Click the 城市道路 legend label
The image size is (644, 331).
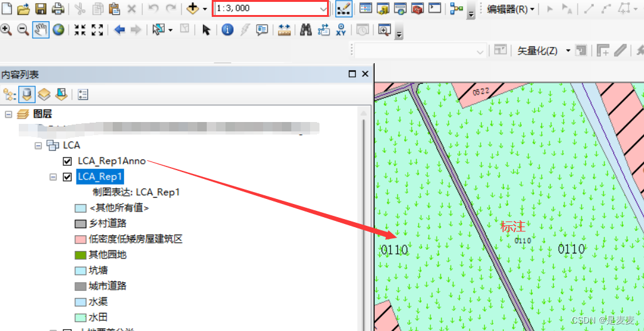[x=108, y=287]
